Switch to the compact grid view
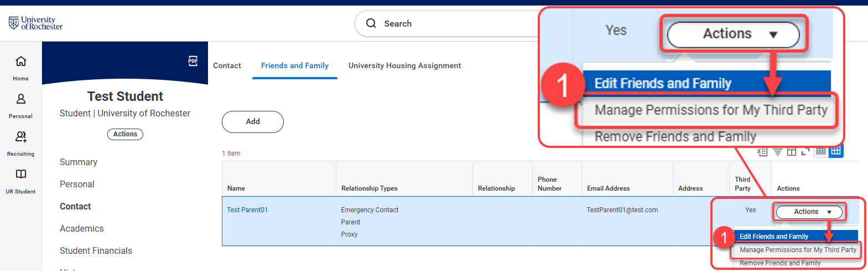Image resolution: width=868 pixels, height=271 pixels. [x=821, y=151]
